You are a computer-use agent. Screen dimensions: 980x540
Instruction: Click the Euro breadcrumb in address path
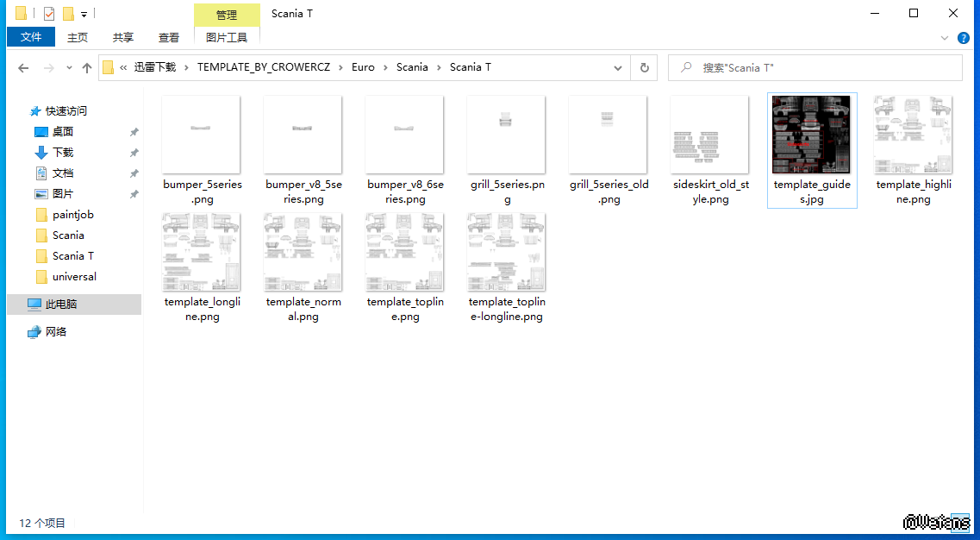tap(363, 67)
